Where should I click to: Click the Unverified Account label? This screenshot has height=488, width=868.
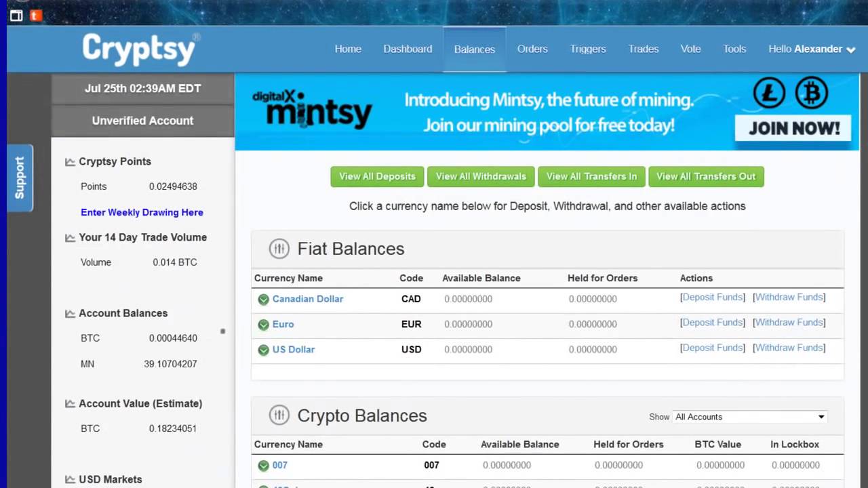pos(143,121)
